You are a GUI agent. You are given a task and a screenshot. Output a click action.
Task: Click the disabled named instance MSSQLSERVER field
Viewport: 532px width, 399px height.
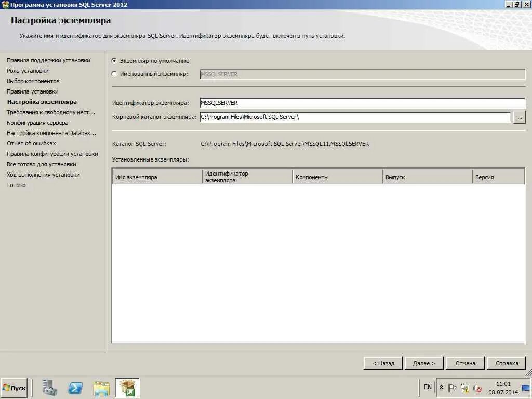pyautogui.click(x=362, y=74)
